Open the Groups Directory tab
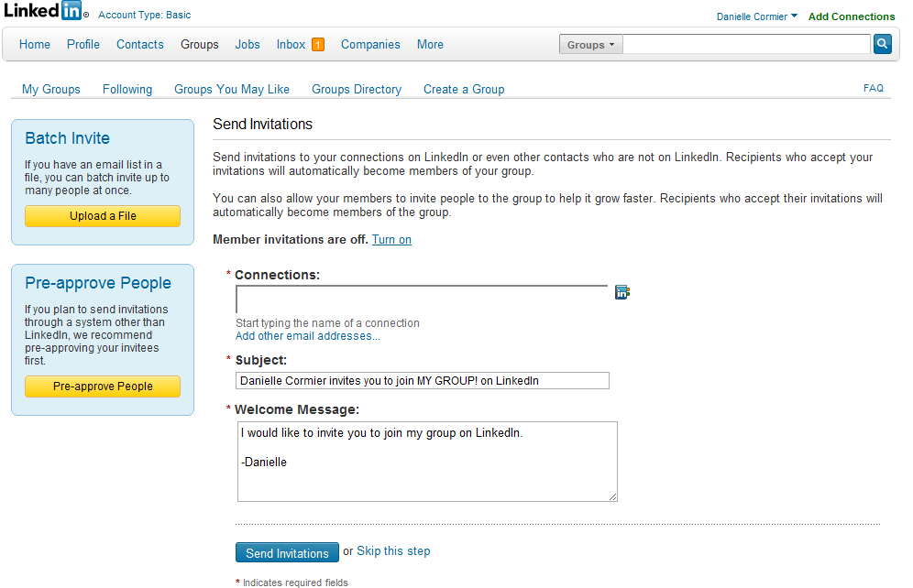 [x=357, y=89]
